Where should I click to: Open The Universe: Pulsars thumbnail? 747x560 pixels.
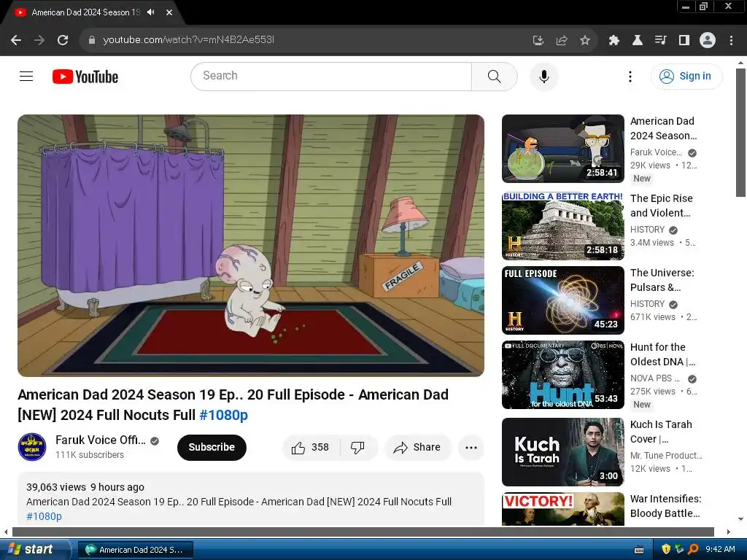[x=562, y=300]
